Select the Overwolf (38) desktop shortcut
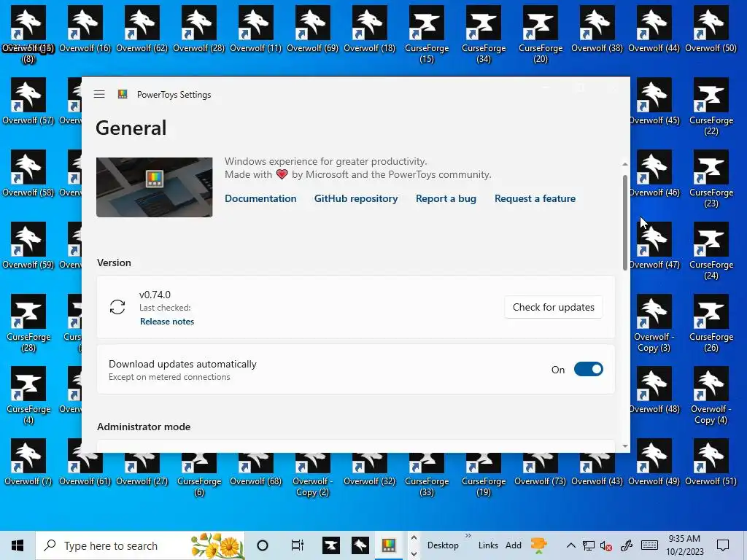The width and height of the screenshot is (747, 560). pos(597,28)
